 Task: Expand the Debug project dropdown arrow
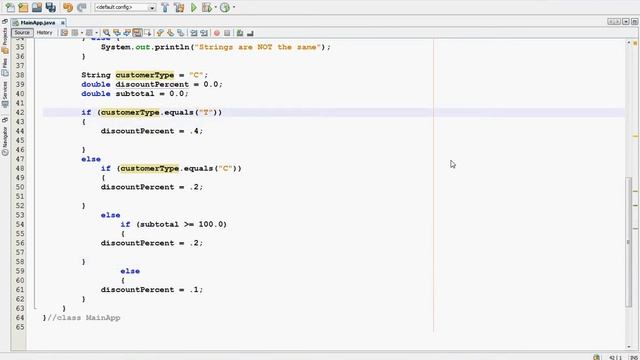point(215,7)
